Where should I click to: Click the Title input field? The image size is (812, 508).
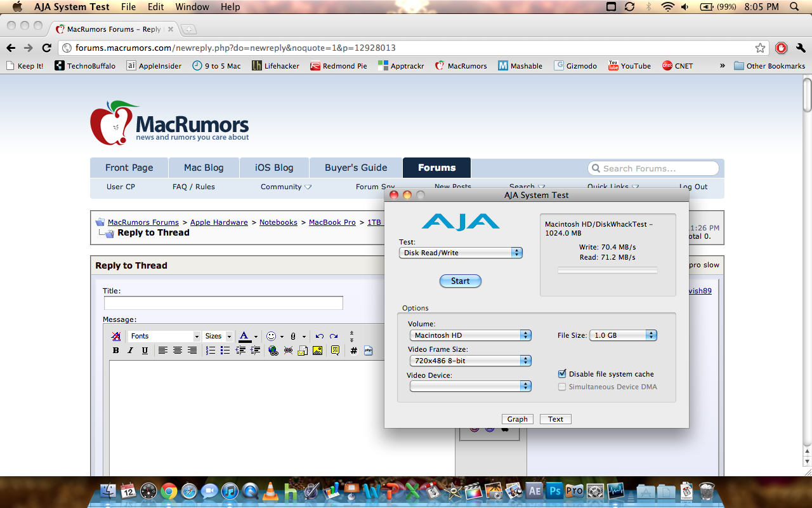(x=223, y=303)
